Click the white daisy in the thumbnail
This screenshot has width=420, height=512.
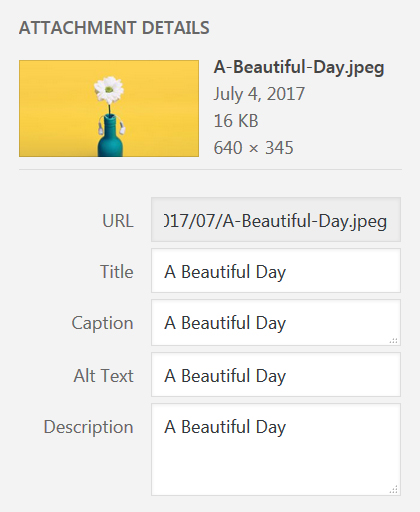click(x=109, y=90)
